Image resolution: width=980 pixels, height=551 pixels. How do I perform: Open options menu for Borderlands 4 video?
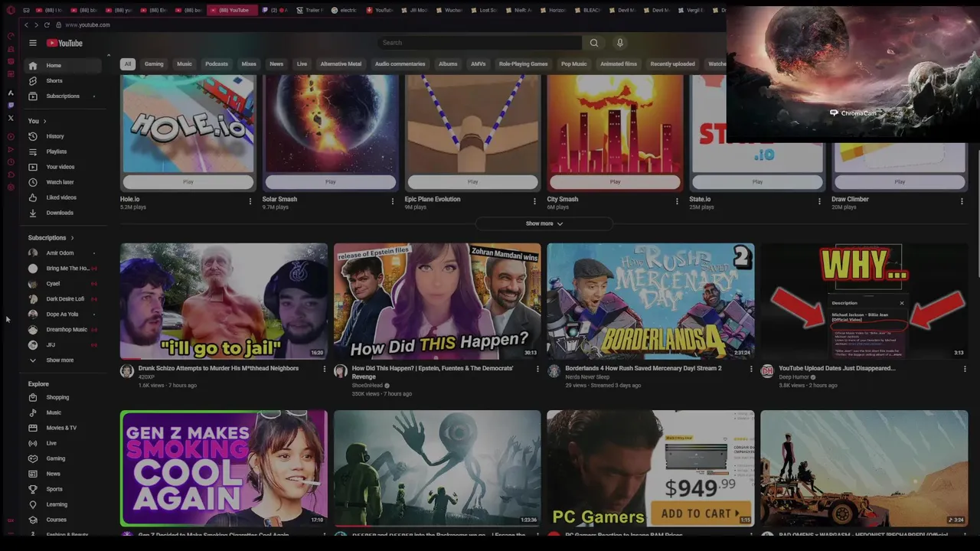tap(751, 370)
